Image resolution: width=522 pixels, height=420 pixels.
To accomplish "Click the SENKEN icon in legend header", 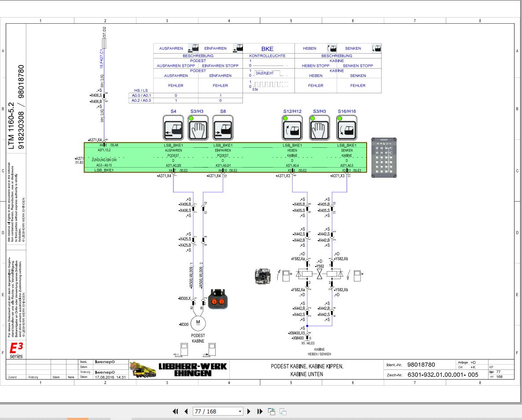I will (x=376, y=48).
